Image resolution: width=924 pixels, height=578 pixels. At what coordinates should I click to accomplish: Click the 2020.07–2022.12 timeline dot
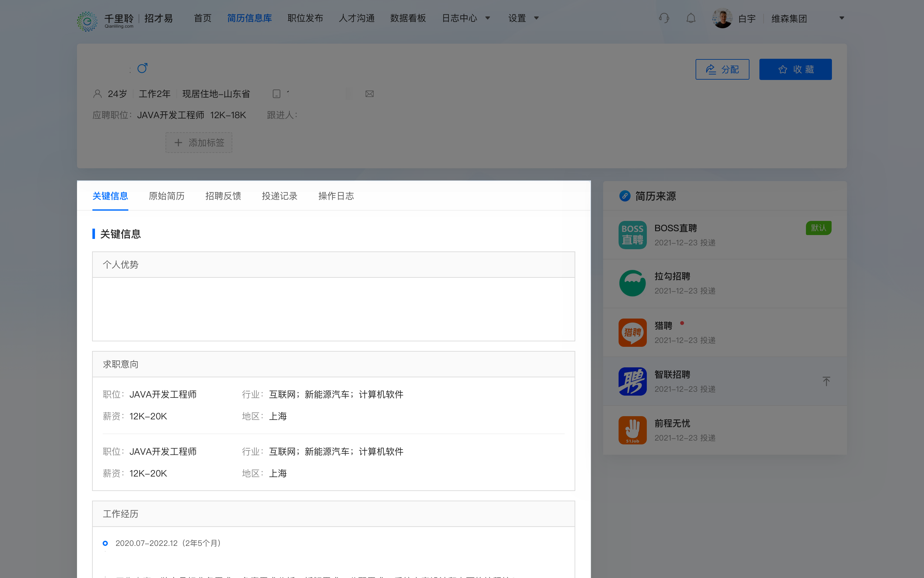point(105,543)
